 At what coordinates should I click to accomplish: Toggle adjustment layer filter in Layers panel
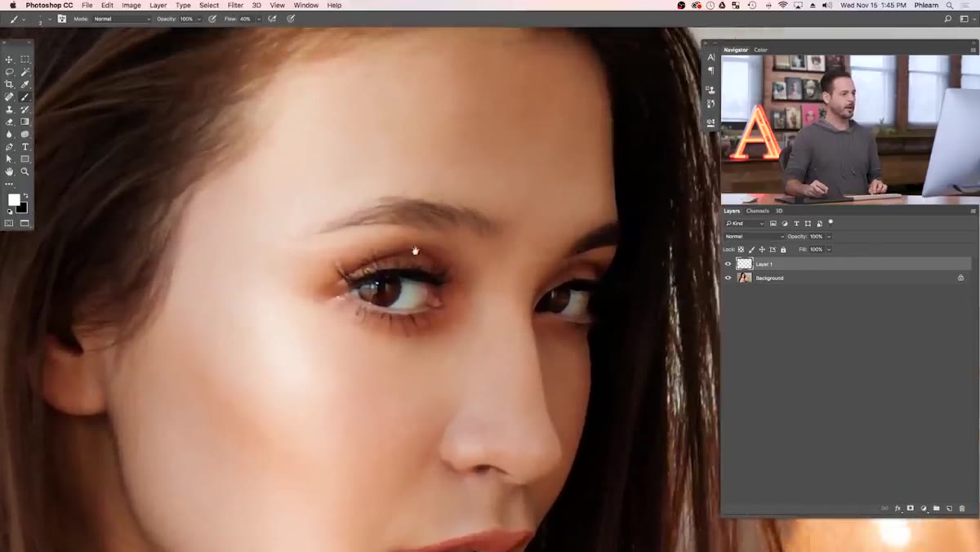click(785, 224)
